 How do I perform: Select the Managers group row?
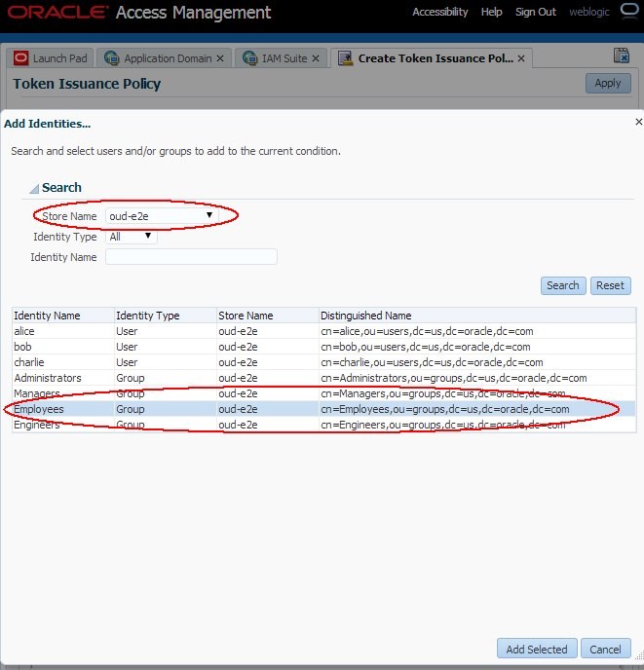click(x=323, y=393)
